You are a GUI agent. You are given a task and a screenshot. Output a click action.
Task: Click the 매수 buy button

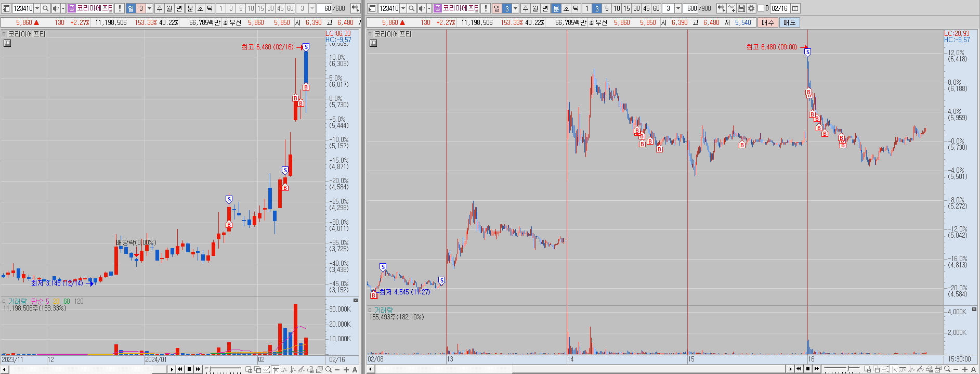point(767,22)
